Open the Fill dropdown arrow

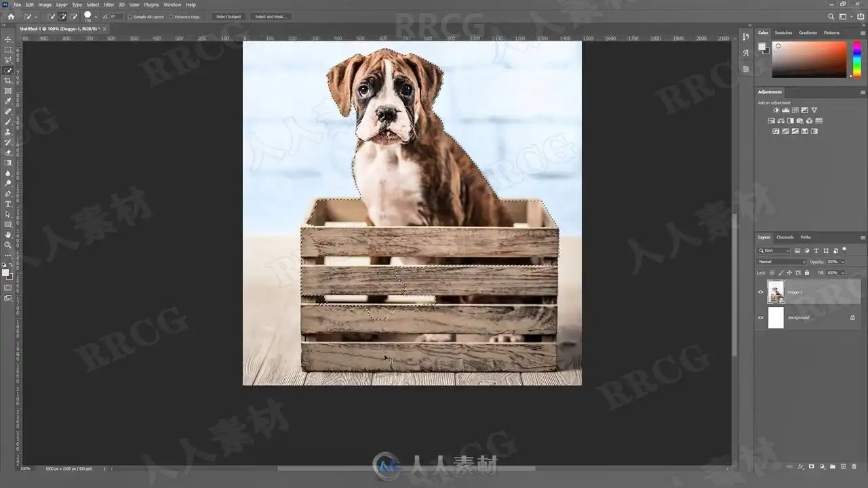pyautogui.click(x=843, y=272)
